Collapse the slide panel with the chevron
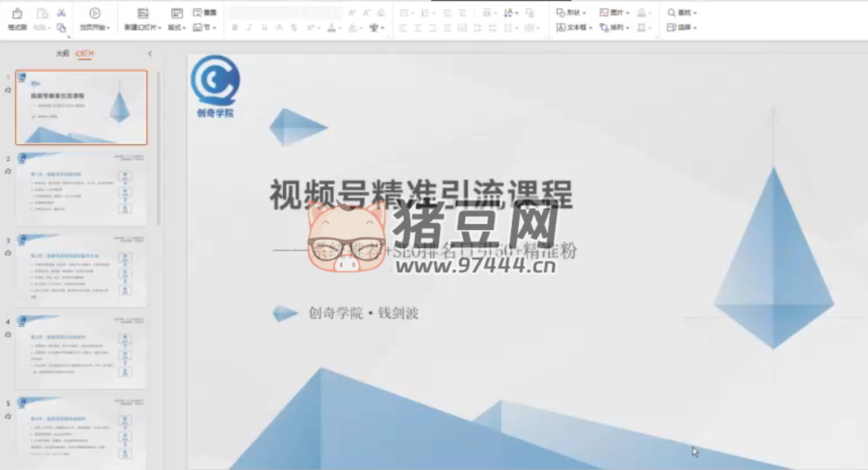The width and height of the screenshot is (868, 470). click(x=150, y=54)
